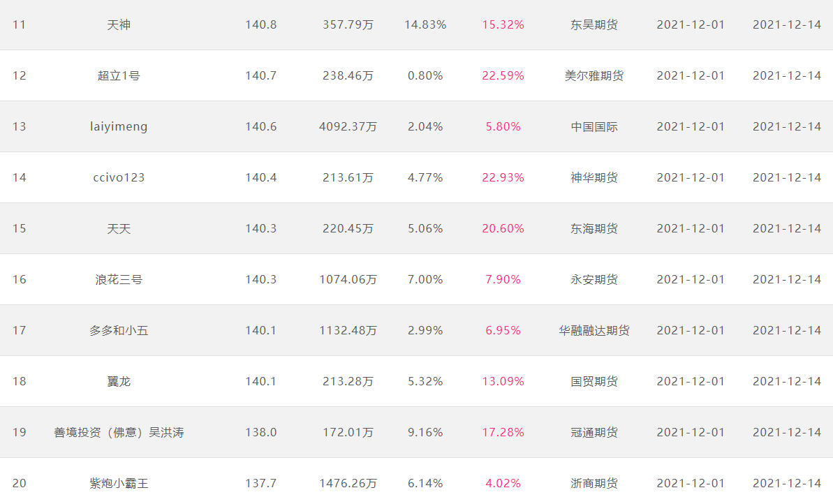Open the 浪花三号 account page

[119, 280]
